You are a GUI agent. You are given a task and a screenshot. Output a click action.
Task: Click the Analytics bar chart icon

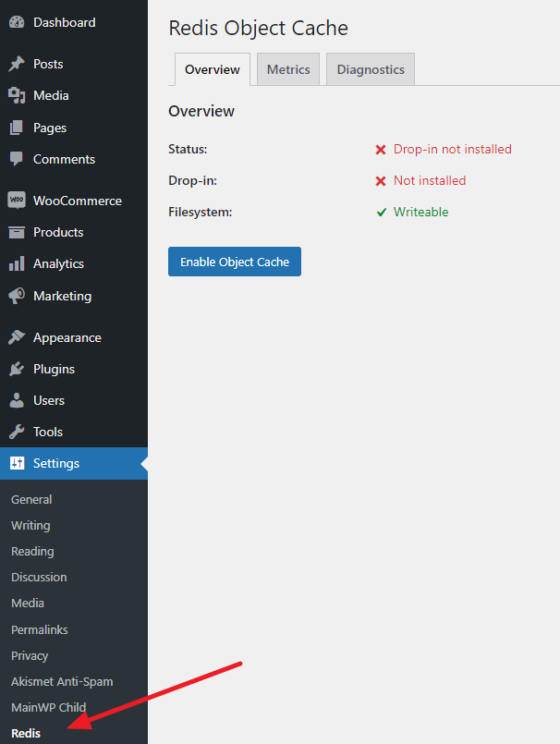(x=17, y=263)
